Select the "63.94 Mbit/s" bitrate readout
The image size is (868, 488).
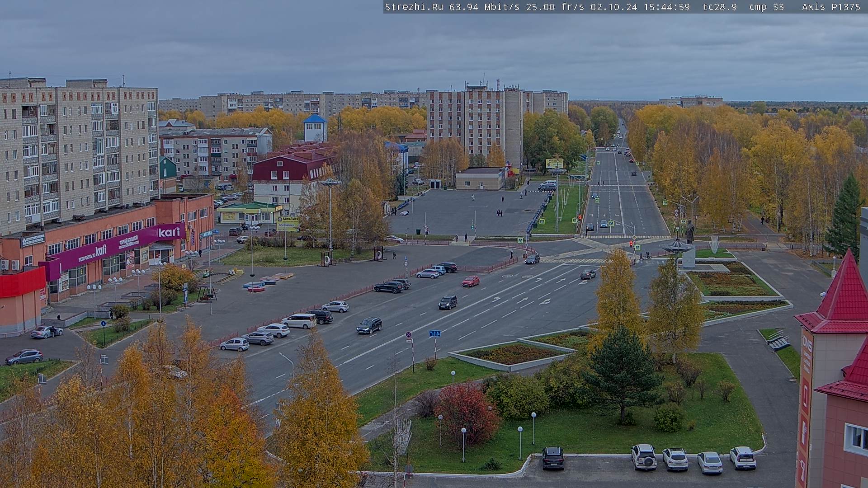click(484, 7)
